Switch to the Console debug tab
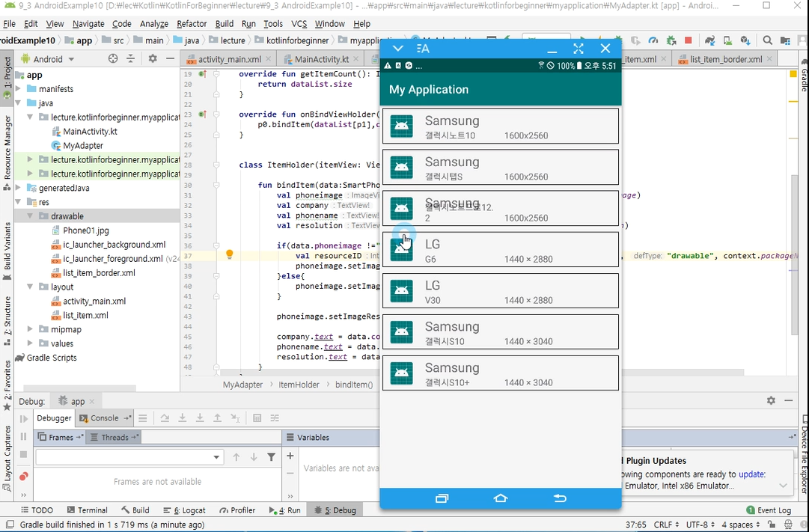The width and height of the screenshot is (809, 532). click(104, 418)
